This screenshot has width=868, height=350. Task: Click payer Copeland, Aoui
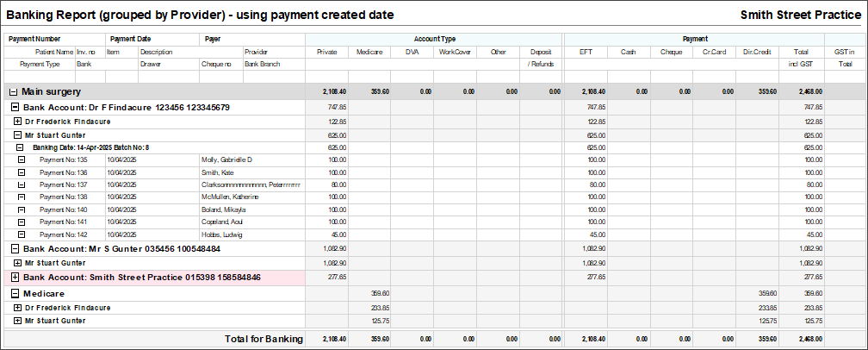click(x=223, y=222)
